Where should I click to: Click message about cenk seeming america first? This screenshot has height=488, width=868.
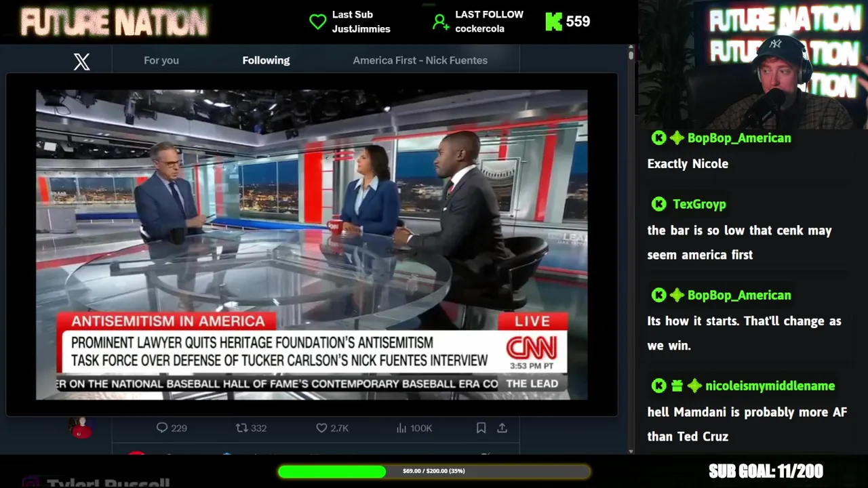tap(739, 243)
